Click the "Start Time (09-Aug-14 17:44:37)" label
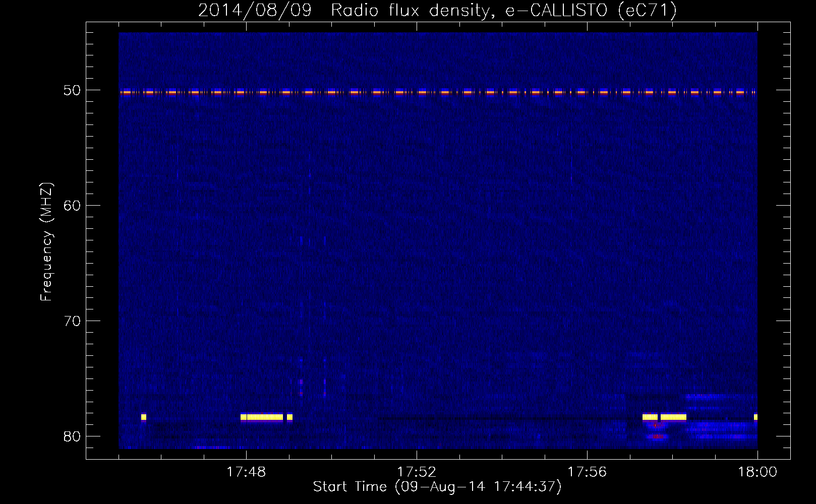 (437, 487)
